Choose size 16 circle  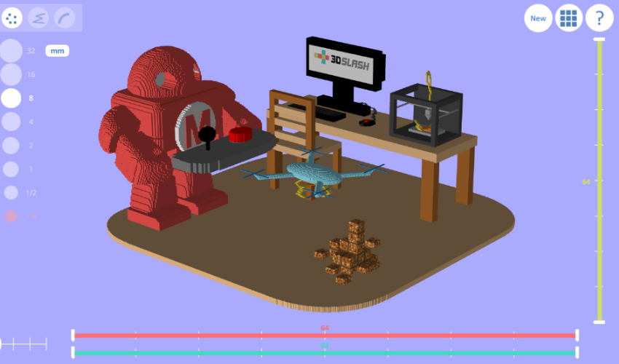click(11, 74)
